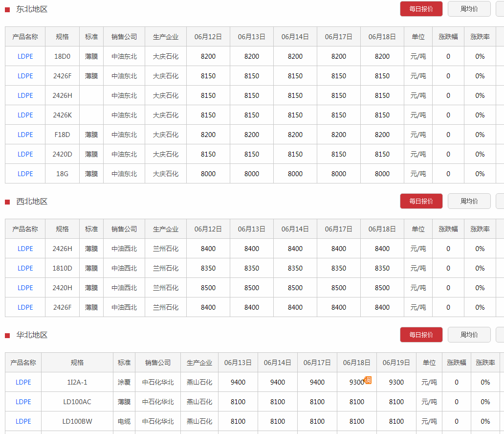Click 06月19日 price 9300 in 1I2A-1 row
This screenshot has width=504, height=434.
point(396,382)
